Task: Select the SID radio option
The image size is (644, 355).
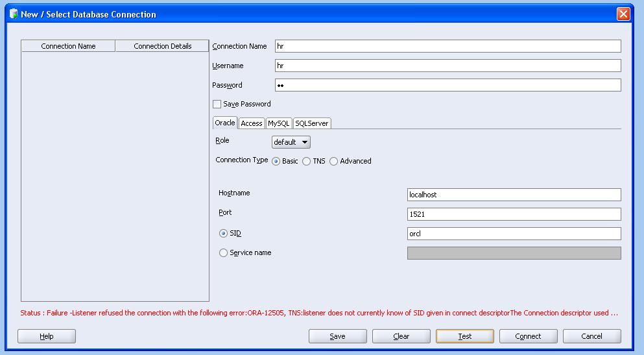Action: 223,234
